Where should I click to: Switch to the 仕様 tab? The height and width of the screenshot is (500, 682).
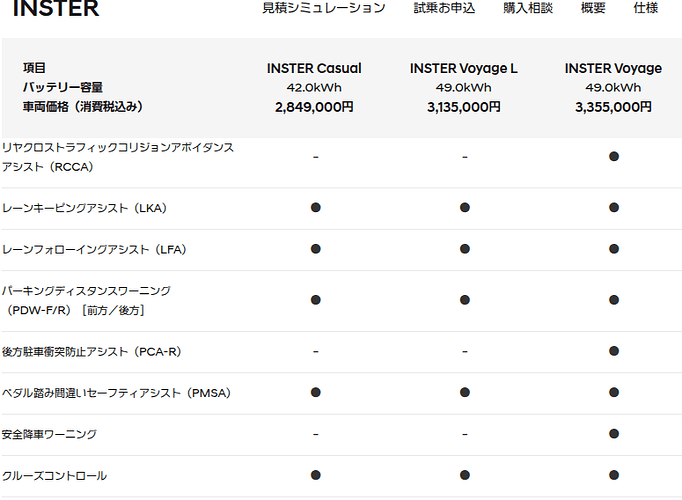pyautogui.click(x=645, y=8)
